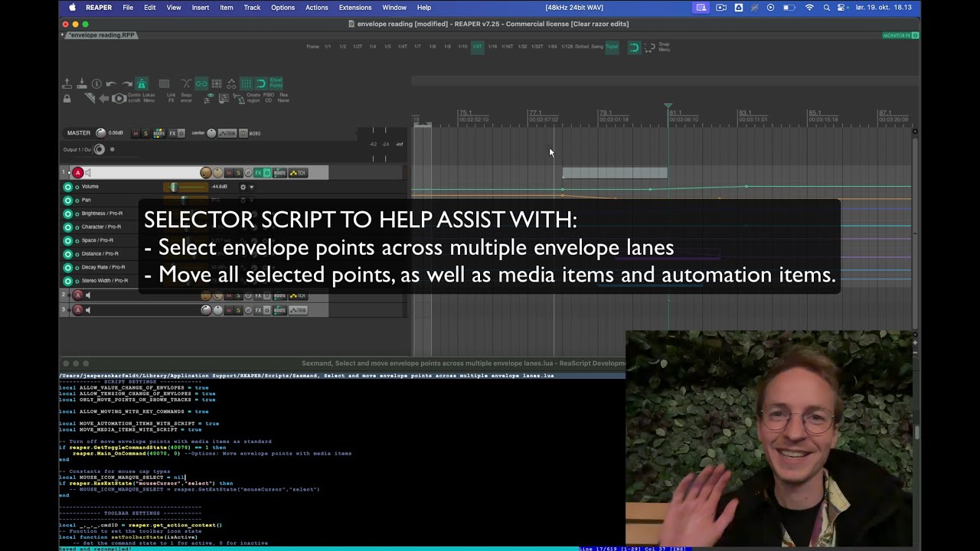Click the metronome road icon in the toolbar
The width and height of the screenshot is (980, 551).
tap(142, 83)
